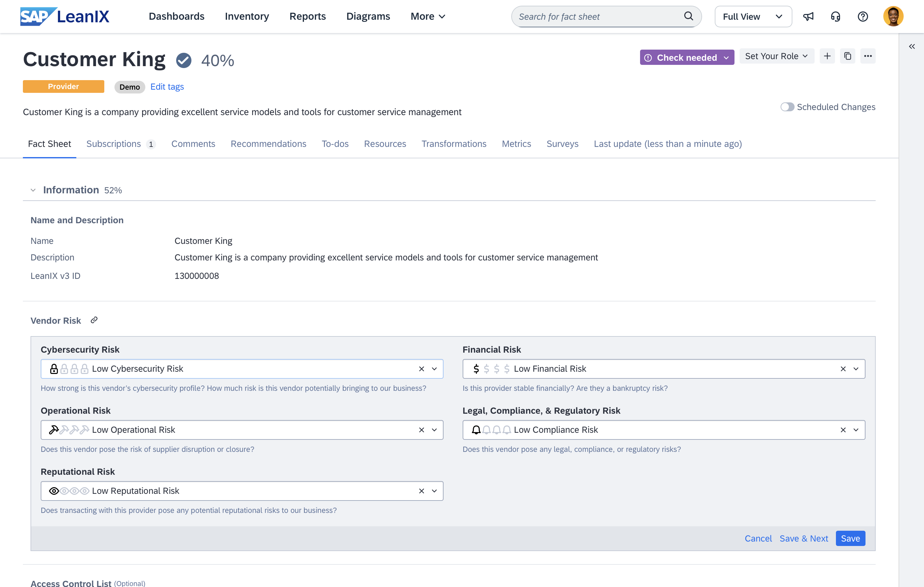Image resolution: width=924 pixels, height=587 pixels.
Task: Click the orange Provider label
Action: (63, 86)
